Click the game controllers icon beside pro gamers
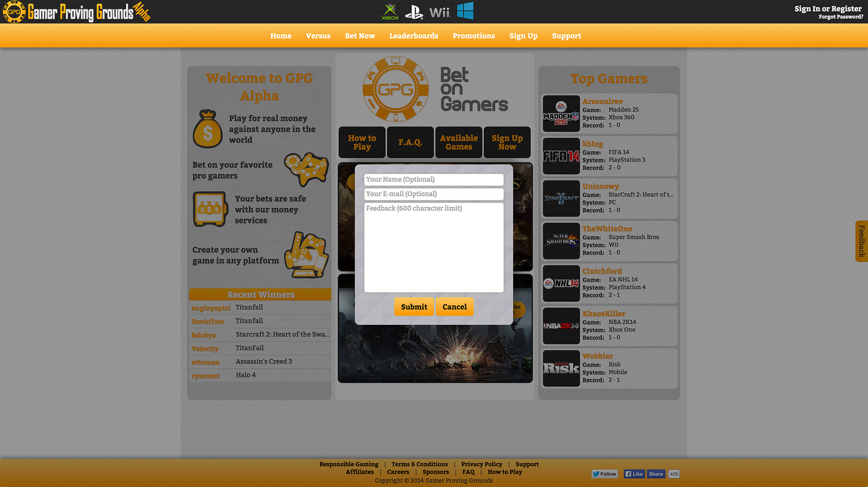868x487 pixels. [x=307, y=169]
